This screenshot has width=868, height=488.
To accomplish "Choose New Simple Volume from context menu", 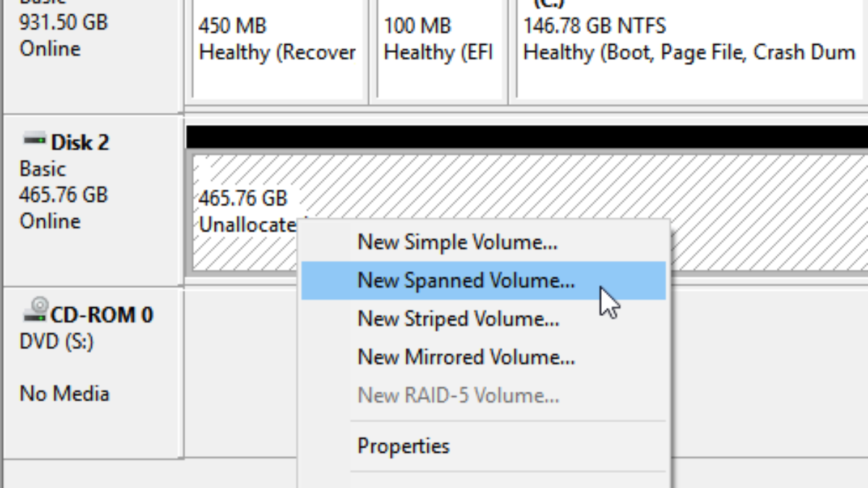I will (457, 242).
